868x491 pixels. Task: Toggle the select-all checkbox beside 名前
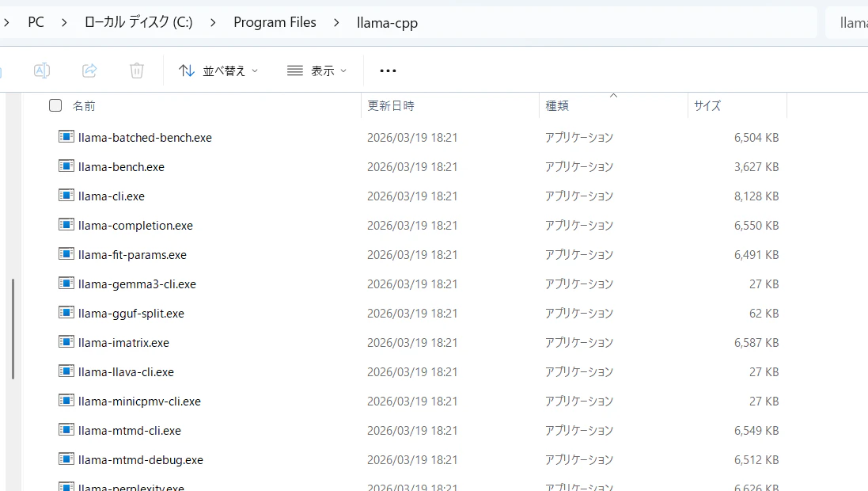click(55, 105)
